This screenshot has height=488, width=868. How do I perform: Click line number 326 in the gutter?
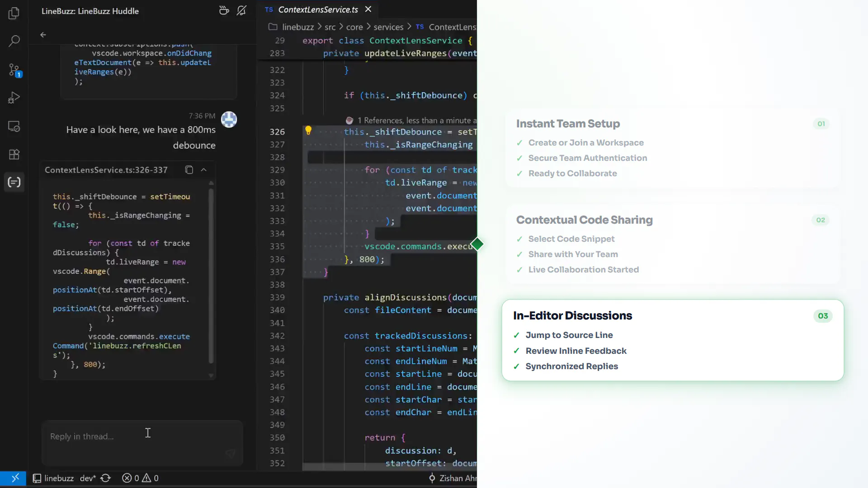click(x=277, y=132)
